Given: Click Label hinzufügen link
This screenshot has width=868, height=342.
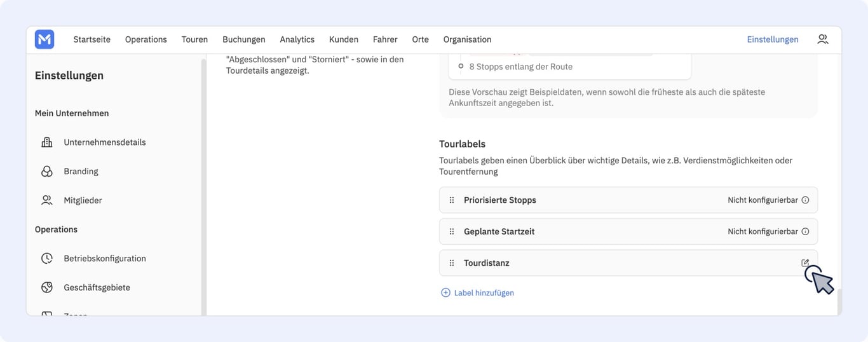Looking at the screenshot, I should pos(484,292).
